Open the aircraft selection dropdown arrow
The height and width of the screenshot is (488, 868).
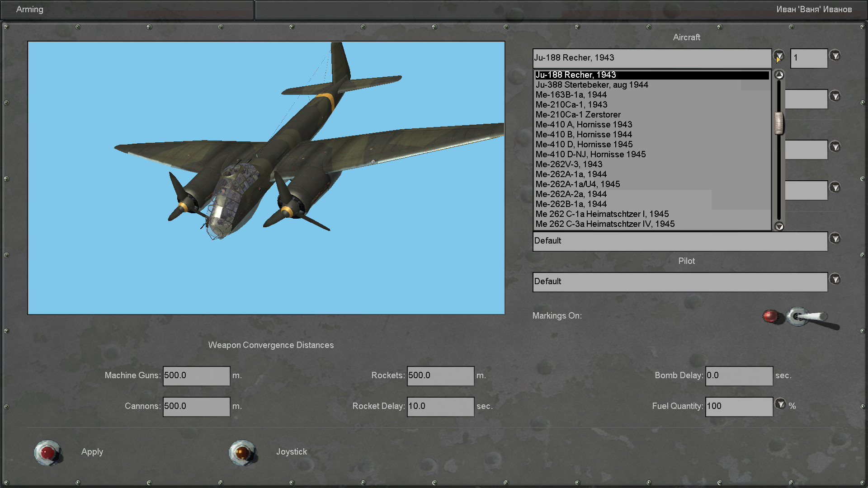(778, 56)
